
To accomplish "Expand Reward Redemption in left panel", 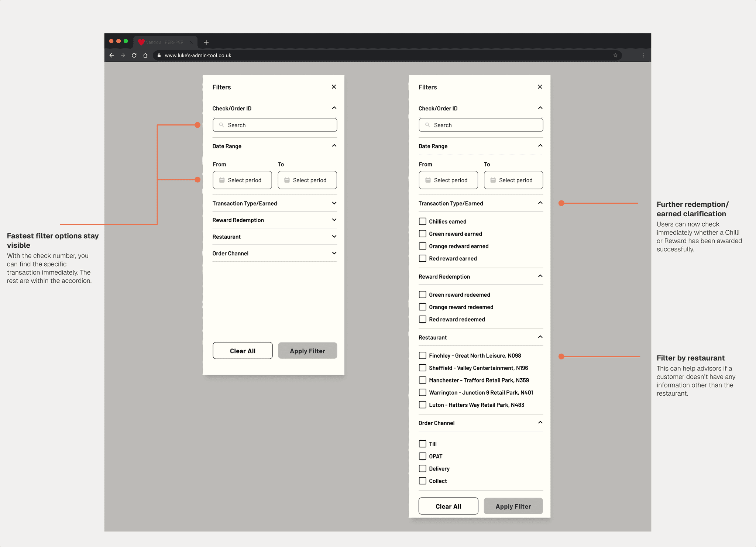I will point(334,220).
